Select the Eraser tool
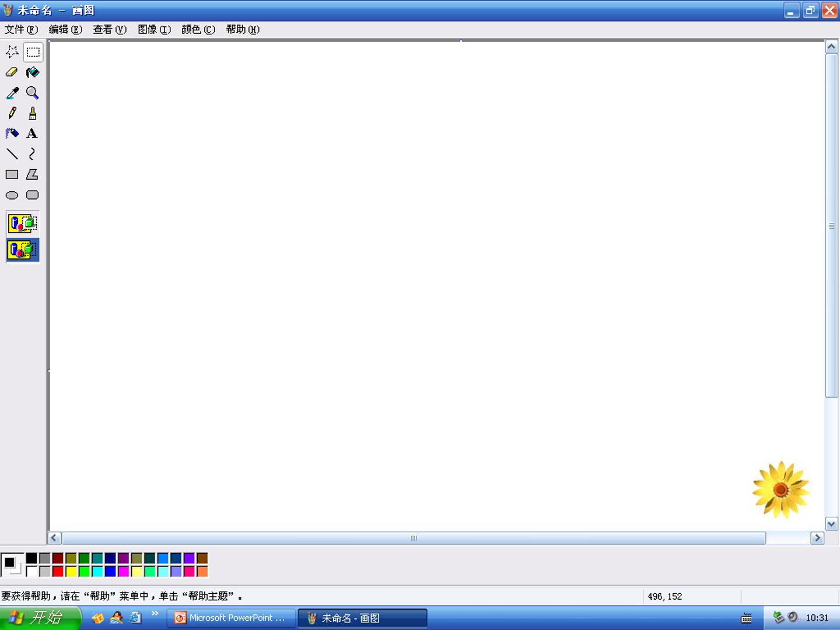Viewport: 840px width, 630px height. (x=12, y=72)
